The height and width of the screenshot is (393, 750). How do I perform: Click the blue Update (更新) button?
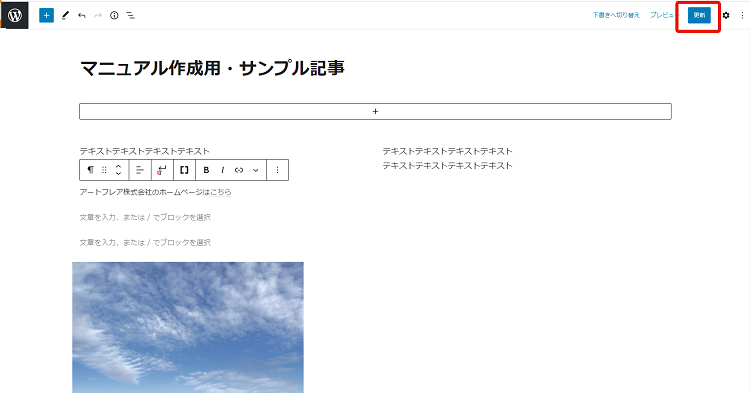click(699, 15)
